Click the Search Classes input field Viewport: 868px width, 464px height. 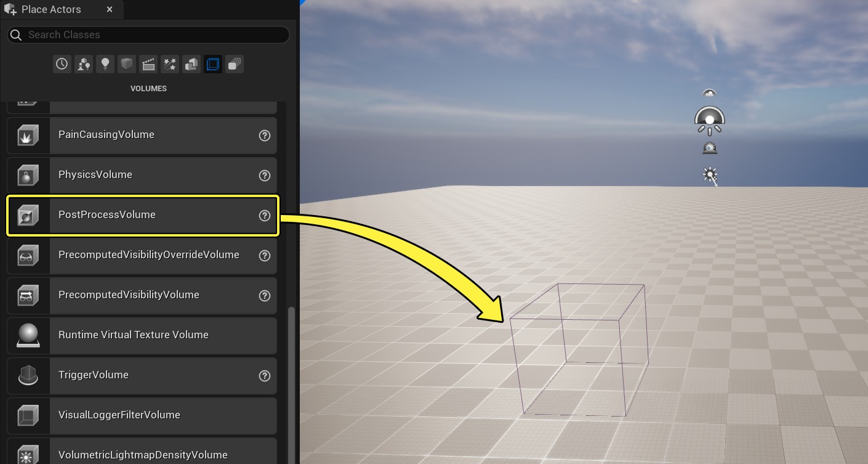pos(148,35)
